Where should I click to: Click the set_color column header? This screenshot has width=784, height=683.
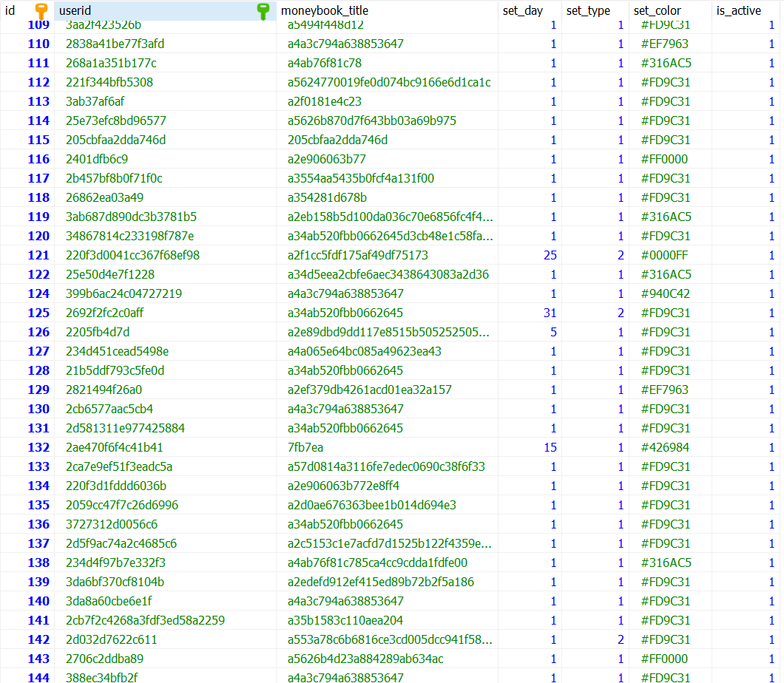pos(658,11)
